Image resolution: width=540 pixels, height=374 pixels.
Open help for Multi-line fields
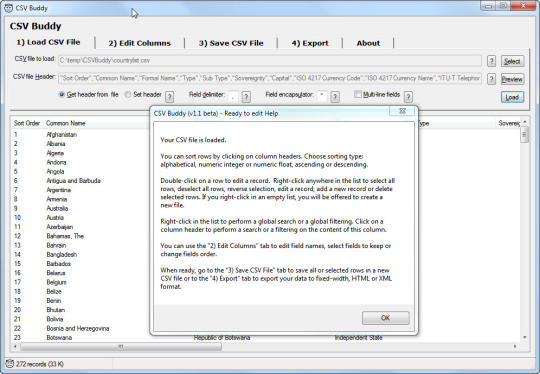click(408, 96)
